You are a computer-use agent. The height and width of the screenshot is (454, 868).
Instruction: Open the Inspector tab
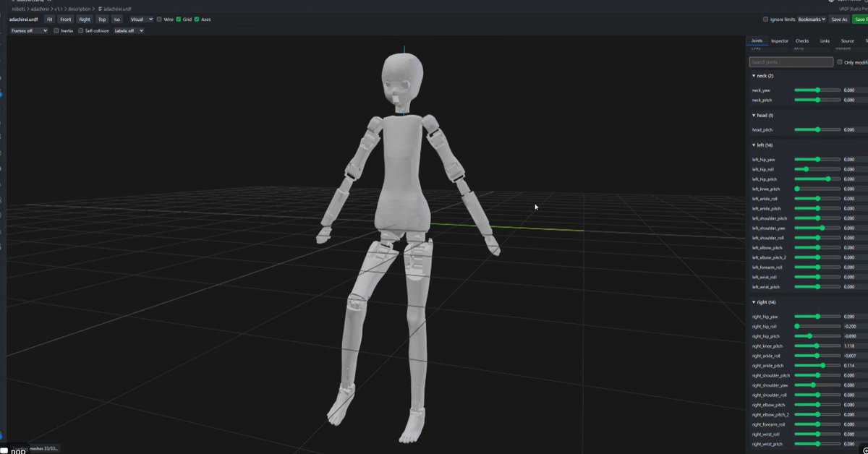coord(779,41)
